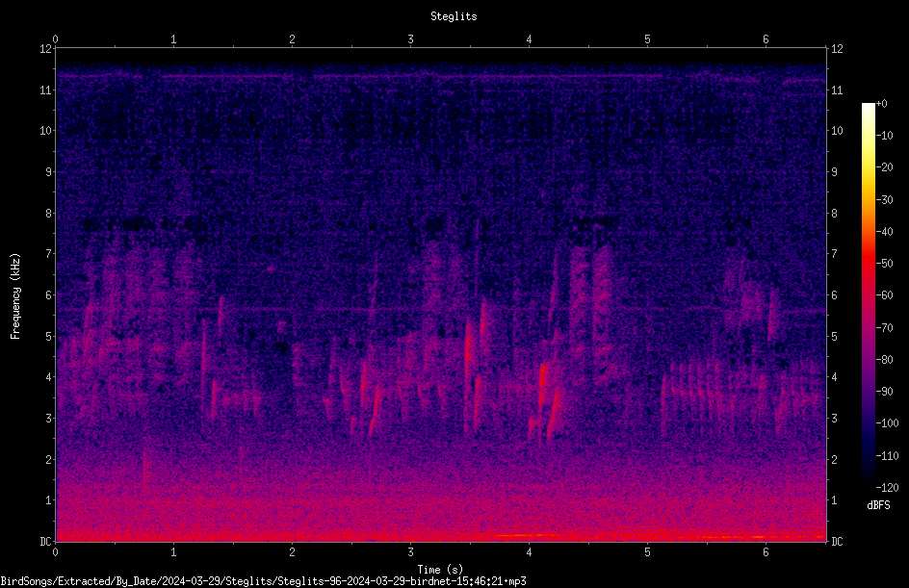
Task: Click the bright red chirp near 3.5 seconds
Action: [468, 347]
